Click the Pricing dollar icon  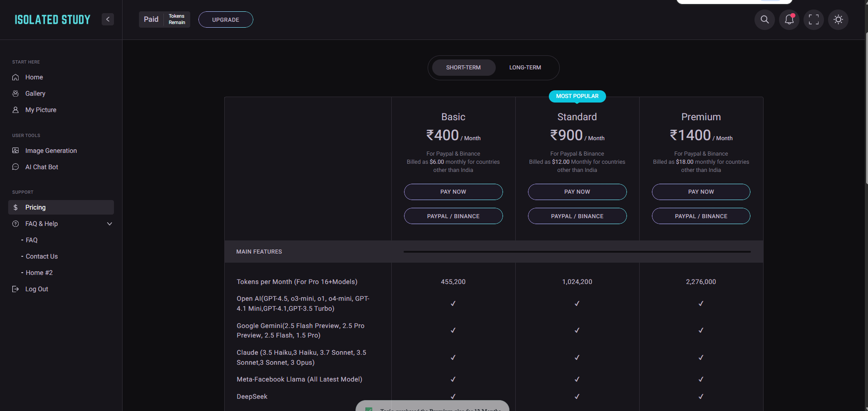[15, 207]
